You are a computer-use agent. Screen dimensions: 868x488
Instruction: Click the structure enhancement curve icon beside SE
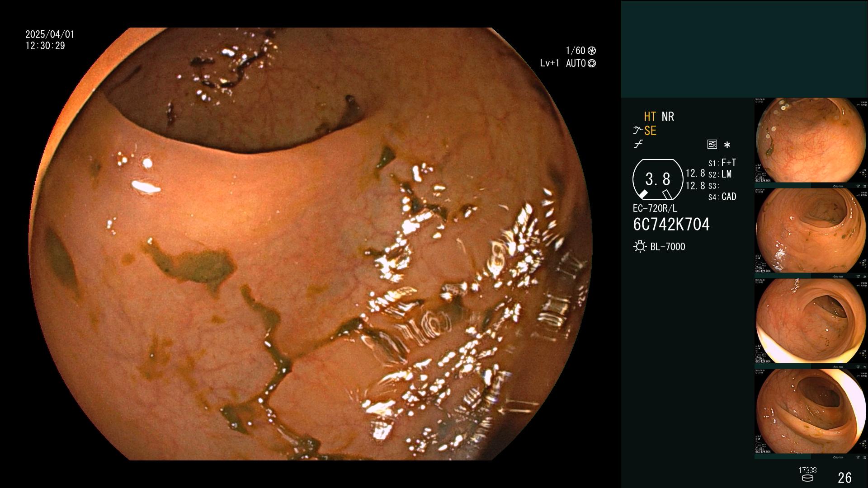(x=638, y=131)
